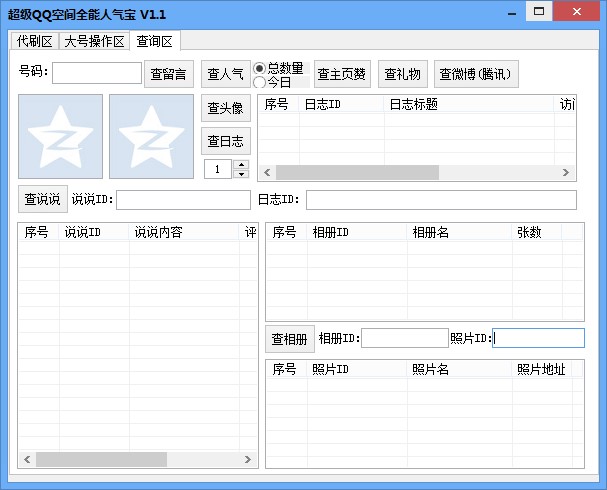The height and width of the screenshot is (490, 607).
Task: Click the first QQ star avatar thumbnail
Action: tap(60, 136)
